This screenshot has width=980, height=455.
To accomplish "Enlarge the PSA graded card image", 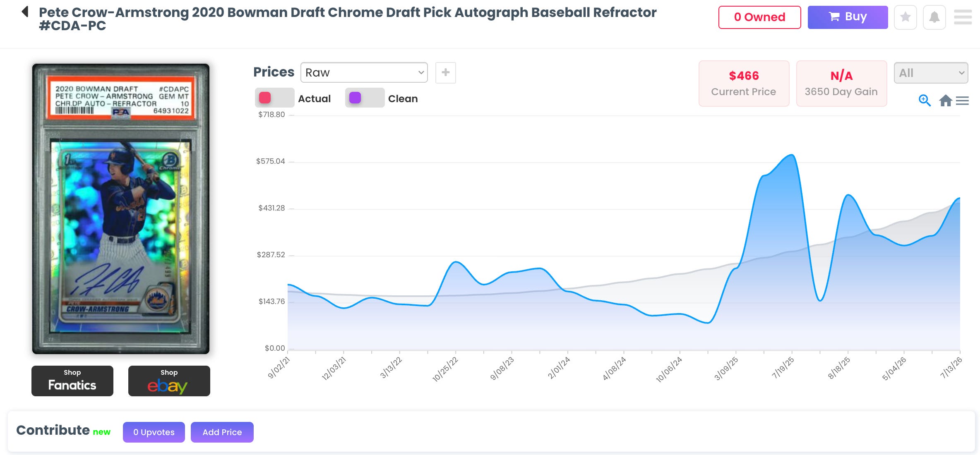I will (x=121, y=209).
